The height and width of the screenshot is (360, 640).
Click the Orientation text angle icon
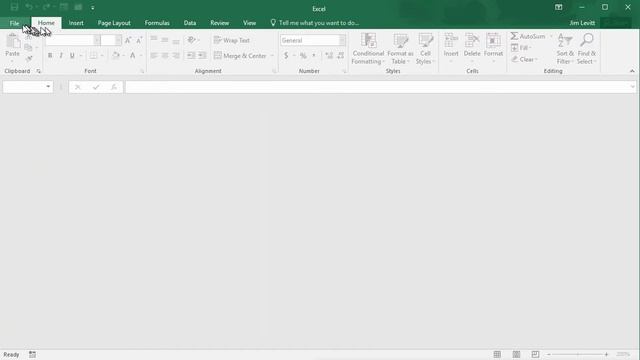(x=191, y=40)
